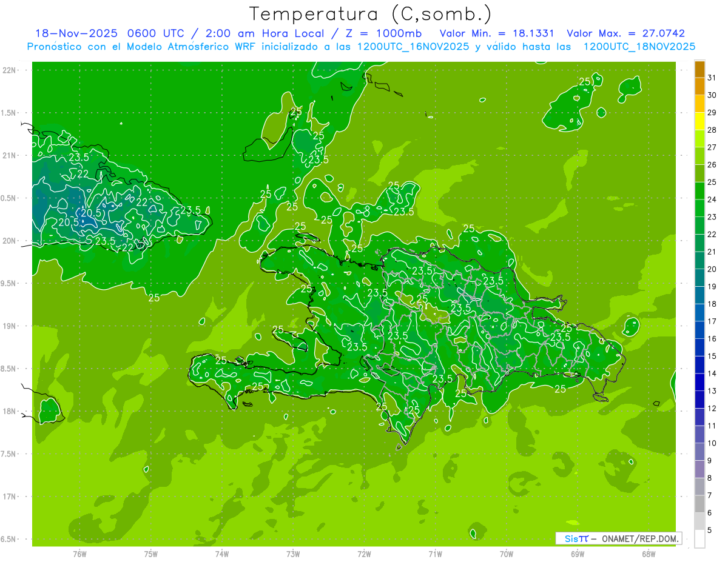The image size is (728, 562).
Task: Click the legend value 22
Action: point(712,234)
